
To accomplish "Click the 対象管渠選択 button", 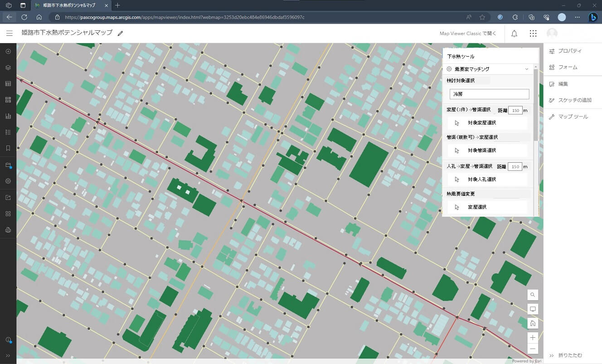I will point(488,150).
